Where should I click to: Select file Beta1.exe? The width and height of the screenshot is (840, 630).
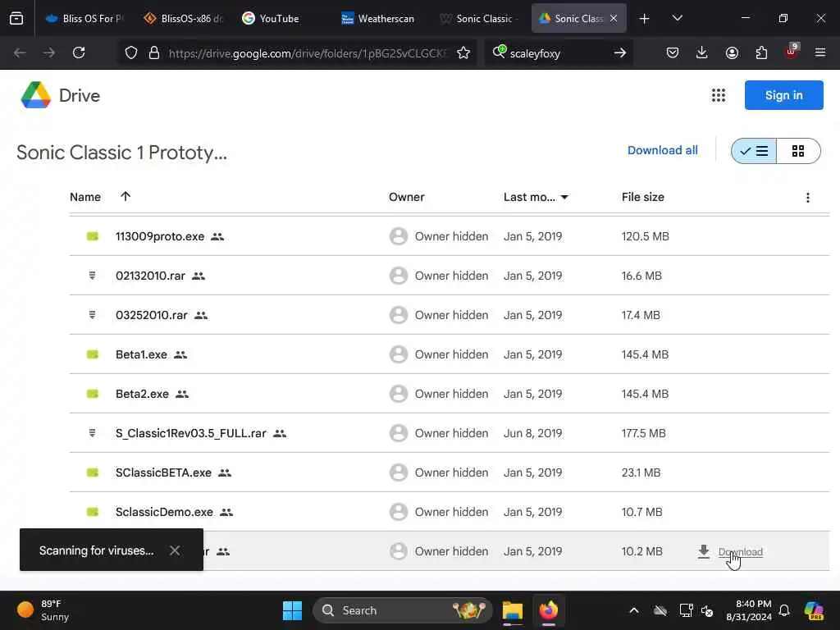[450, 354]
